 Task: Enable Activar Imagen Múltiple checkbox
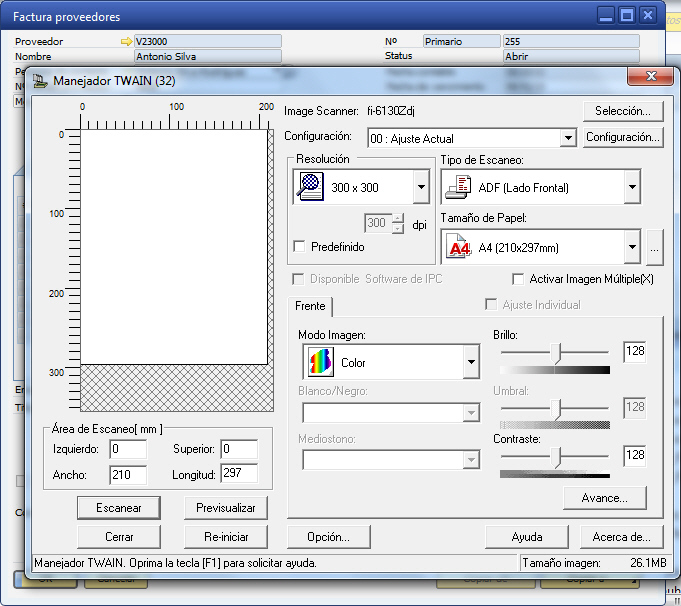coord(518,279)
